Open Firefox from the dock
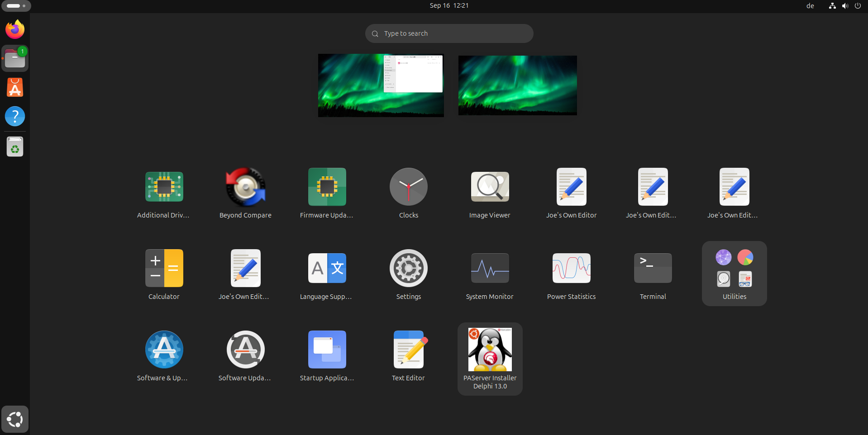This screenshot has height=435, width=868. tap(15, 29)
